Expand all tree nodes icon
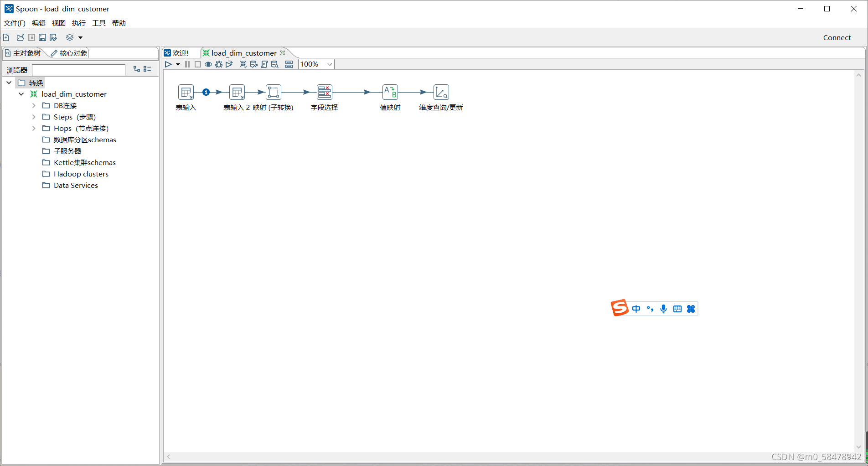Viewport: 868px width, 466px height. click(137, 69)
